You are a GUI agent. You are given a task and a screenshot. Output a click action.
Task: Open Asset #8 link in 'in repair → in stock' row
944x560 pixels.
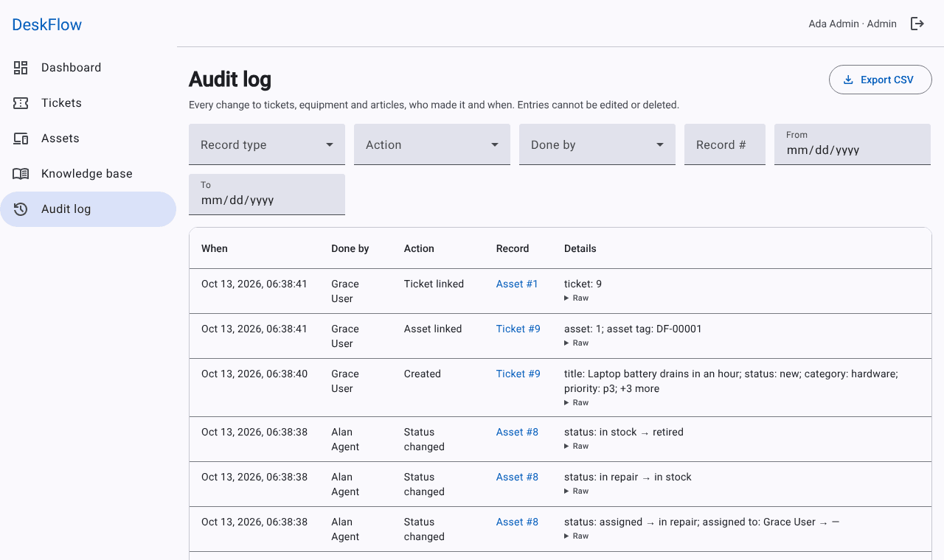point(517,477)
